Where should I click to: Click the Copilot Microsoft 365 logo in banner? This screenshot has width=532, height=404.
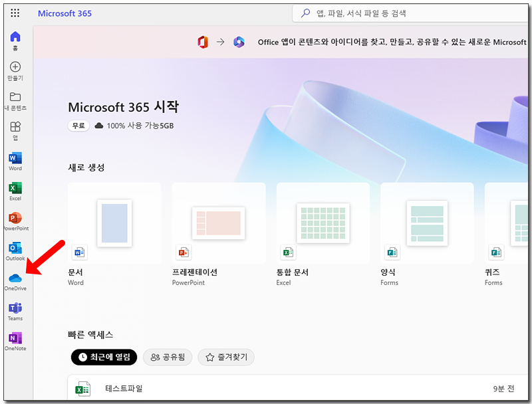tap(239, 42)
